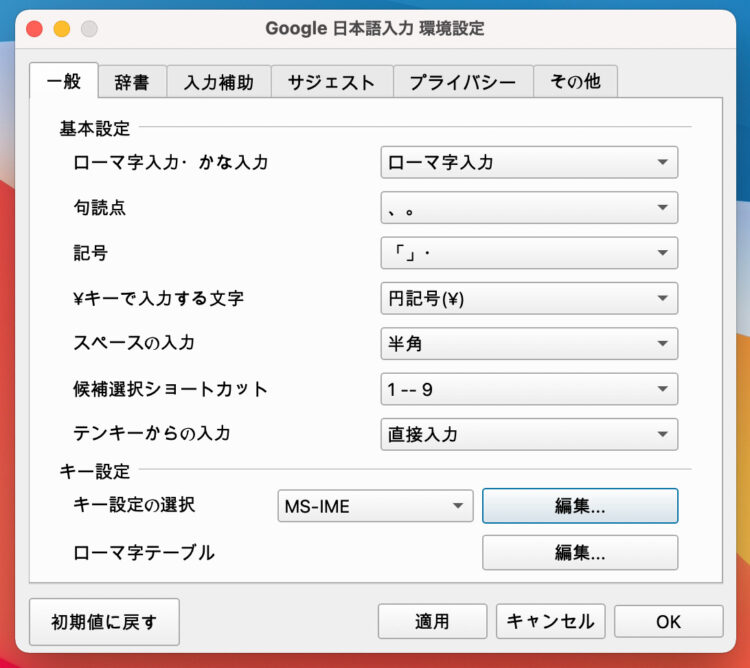Click the 初期値に戻す button
This screenshot has width=750, height=668.
(104, 622)
